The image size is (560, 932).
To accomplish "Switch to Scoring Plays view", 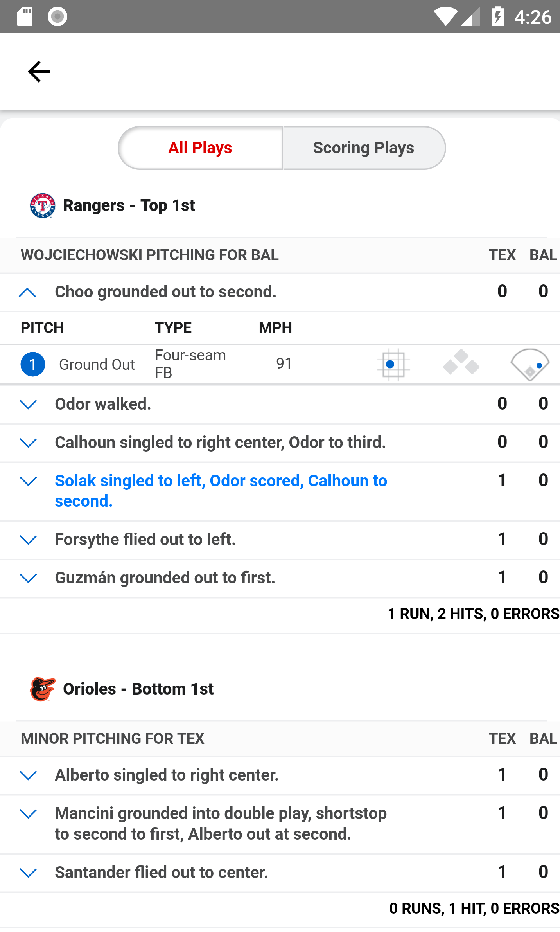I will pos(364,148).
